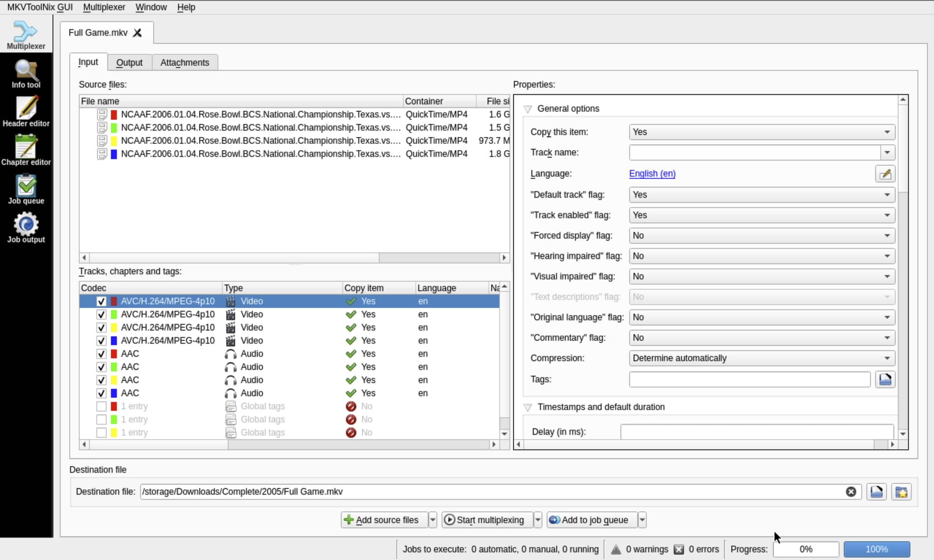Open the Multiplexer tool in sidebar
Screen dimensions: 934x560
[26, 35]
